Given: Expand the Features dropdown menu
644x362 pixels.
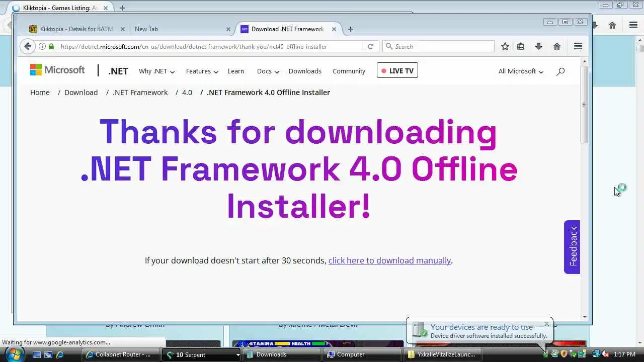Looking at the screenshot, I should tap(202, 71).
